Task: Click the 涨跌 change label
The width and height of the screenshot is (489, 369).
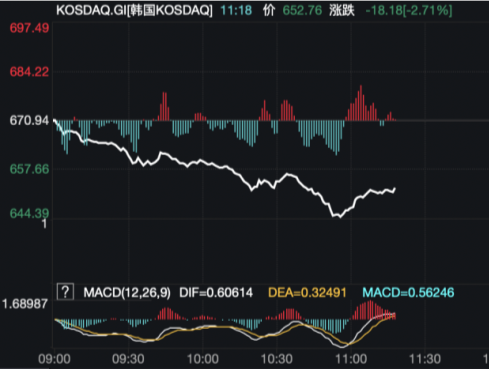Action: point(341,11)
